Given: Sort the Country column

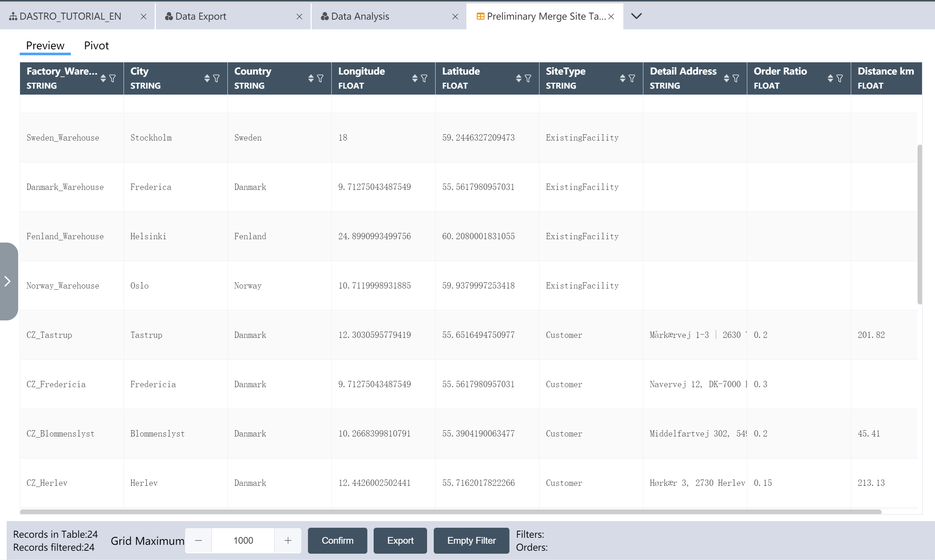Looking at the screenshot, I should [x=311, y=78].
